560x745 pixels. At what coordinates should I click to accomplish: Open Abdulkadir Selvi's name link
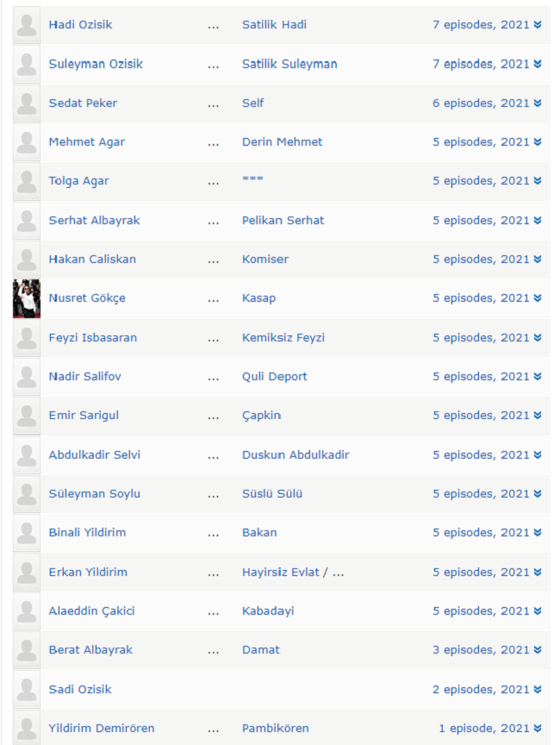point(95,455)
